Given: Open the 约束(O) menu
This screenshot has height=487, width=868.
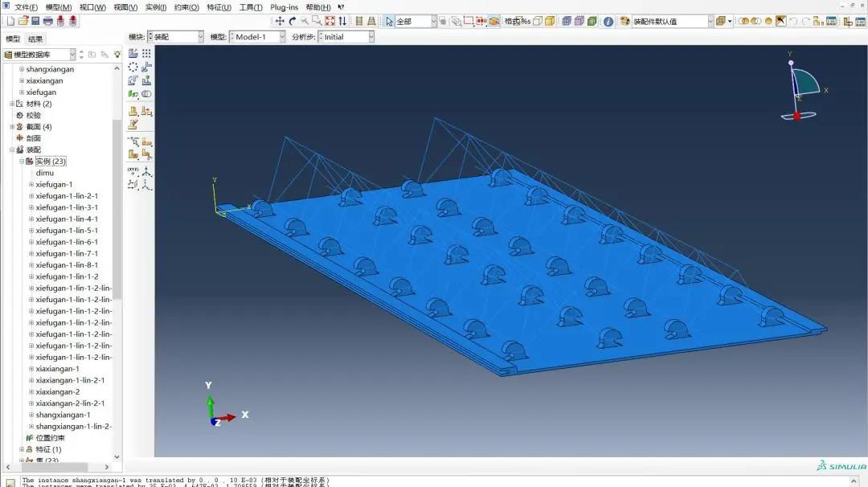Looking at the screenshot, I should 187,7.
